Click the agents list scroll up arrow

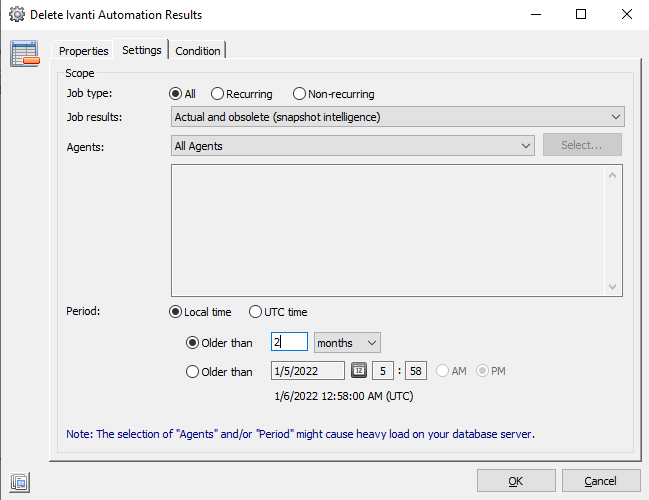click(613, 175)
